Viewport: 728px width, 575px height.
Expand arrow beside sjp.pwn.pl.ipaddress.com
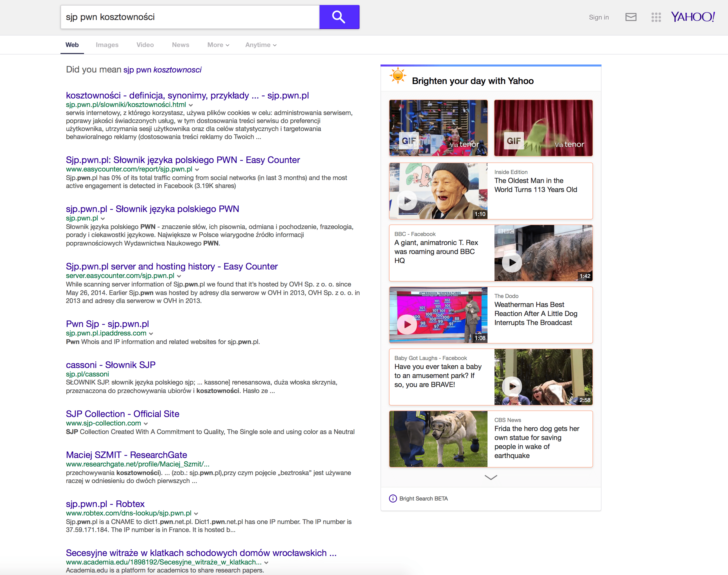(151, 333)
